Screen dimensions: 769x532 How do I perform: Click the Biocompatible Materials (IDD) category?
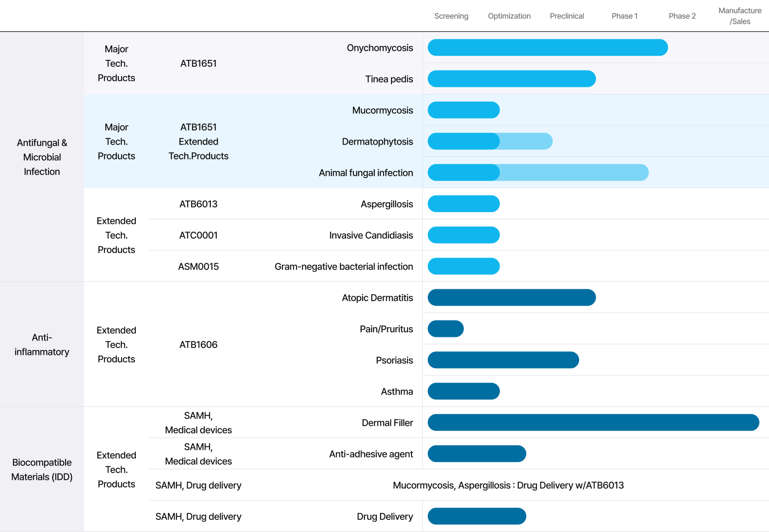click(x=42, y=470)
